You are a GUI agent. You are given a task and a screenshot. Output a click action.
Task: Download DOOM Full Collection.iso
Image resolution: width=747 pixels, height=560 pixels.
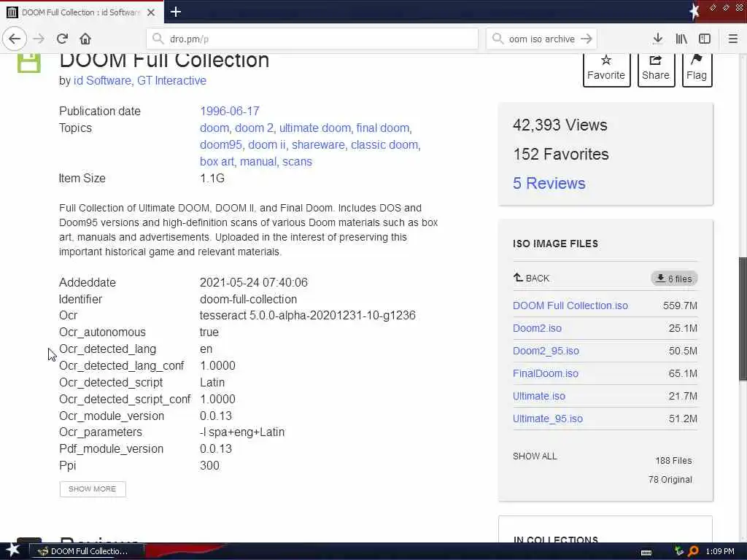[570, 306]
